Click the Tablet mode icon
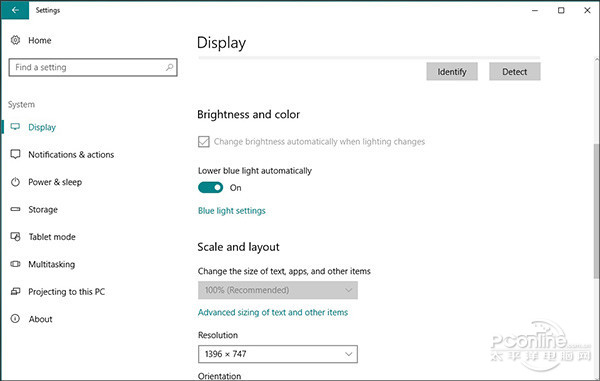The image size is (600, 381). pos(15,236)
